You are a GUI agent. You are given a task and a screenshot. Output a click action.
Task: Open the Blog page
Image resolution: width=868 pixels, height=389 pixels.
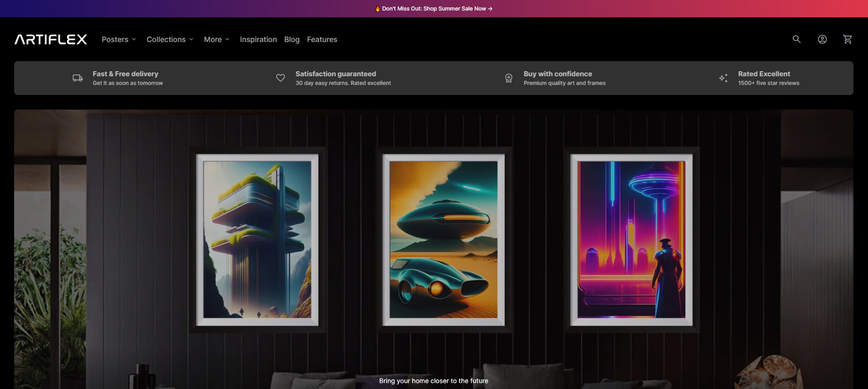[x=292, y=39]
